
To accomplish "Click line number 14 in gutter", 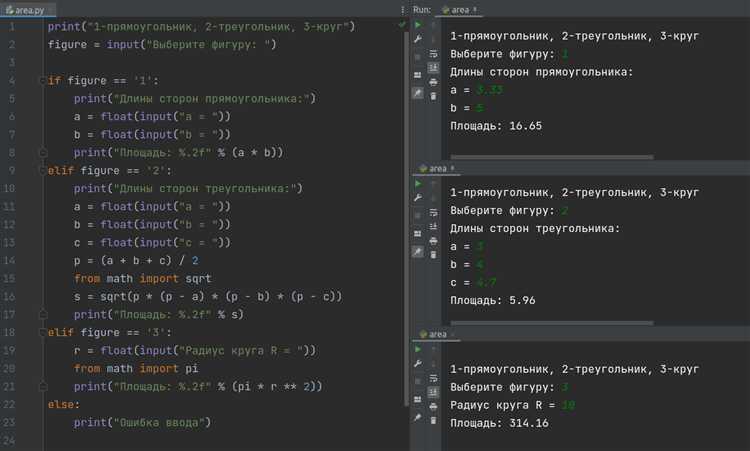I will (x=10, y=261).
